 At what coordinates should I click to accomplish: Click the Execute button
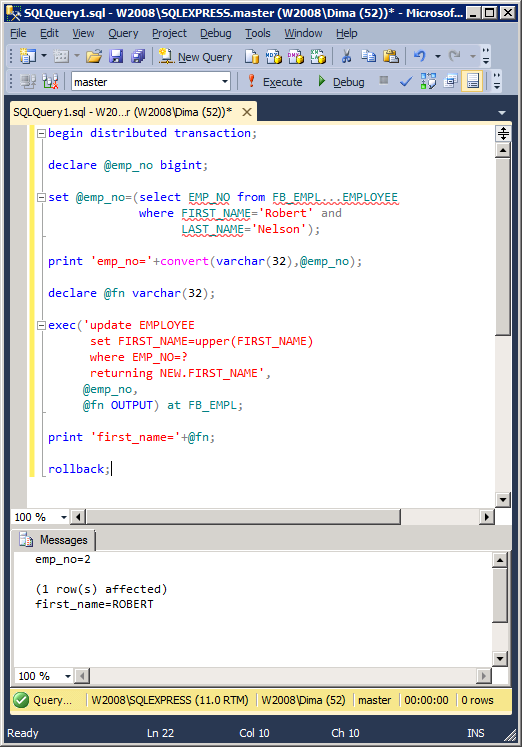point(274,82)
